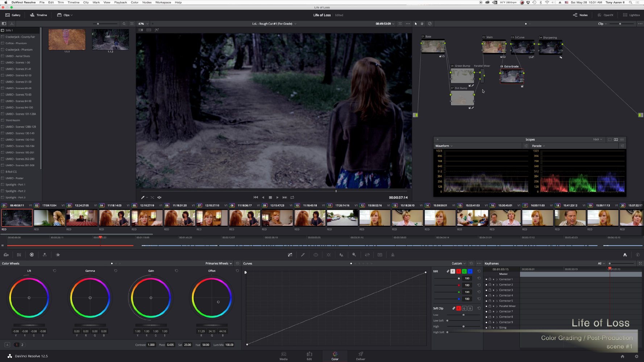Open the Color Match palette icon
Viewport: 644px width, 362px height.
click(19, 255)
